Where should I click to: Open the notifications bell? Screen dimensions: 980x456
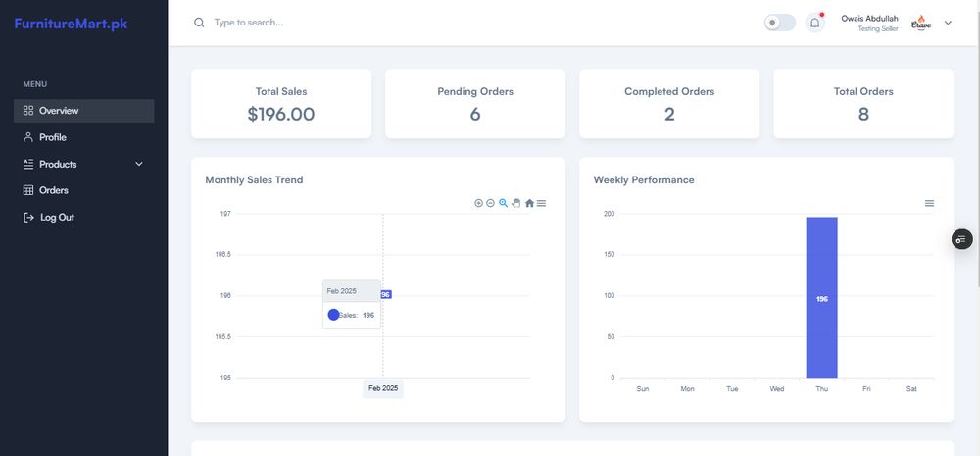click(815, 23)
